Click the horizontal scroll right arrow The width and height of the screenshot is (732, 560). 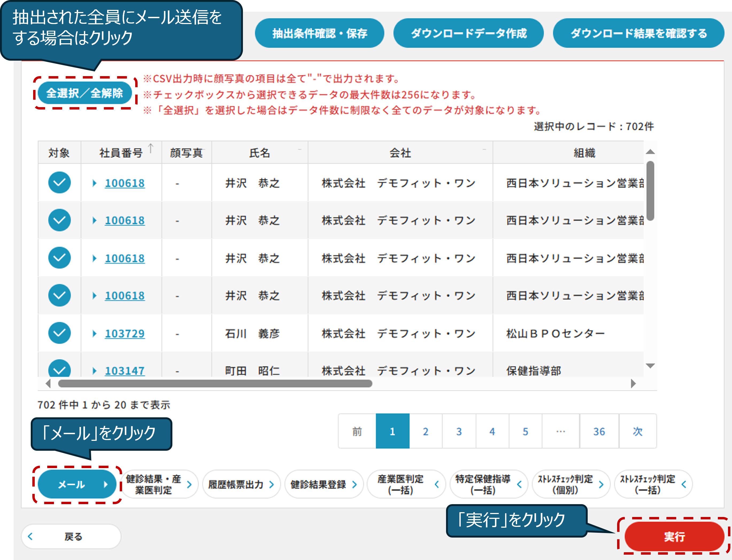pyautogui.click(x=633, y=383)
